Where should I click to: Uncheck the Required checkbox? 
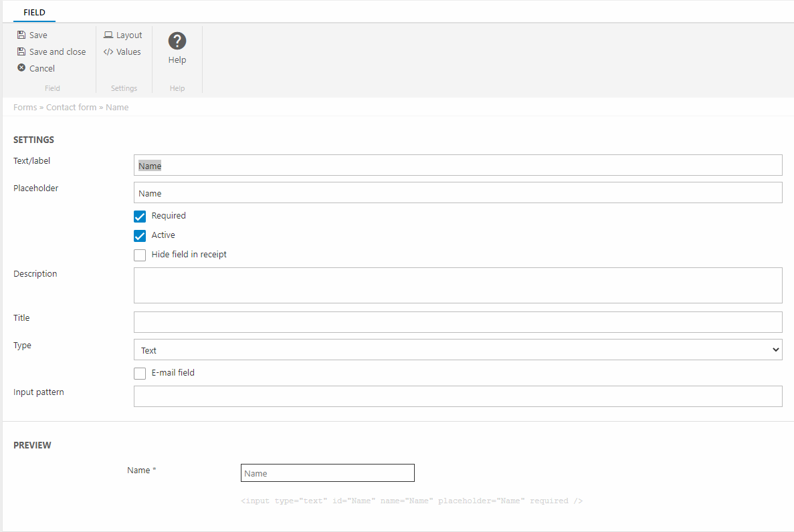point(140,217)
